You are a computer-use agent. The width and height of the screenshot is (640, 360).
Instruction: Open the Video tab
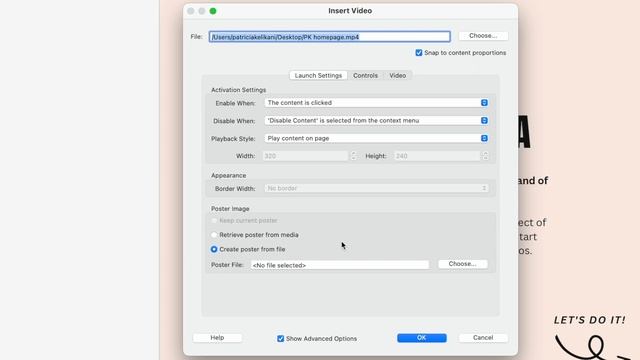click(x=397, y=76)
